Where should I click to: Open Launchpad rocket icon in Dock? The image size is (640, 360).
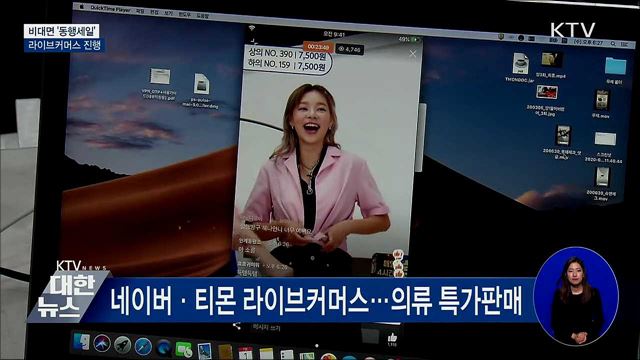[x=122, y=345]
